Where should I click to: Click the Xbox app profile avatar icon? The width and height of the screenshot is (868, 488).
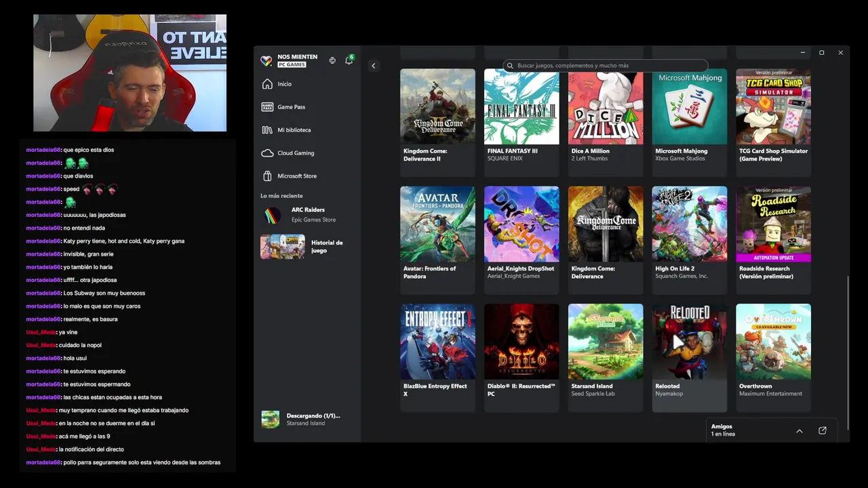pyautogui.click(x=267, y=61)
